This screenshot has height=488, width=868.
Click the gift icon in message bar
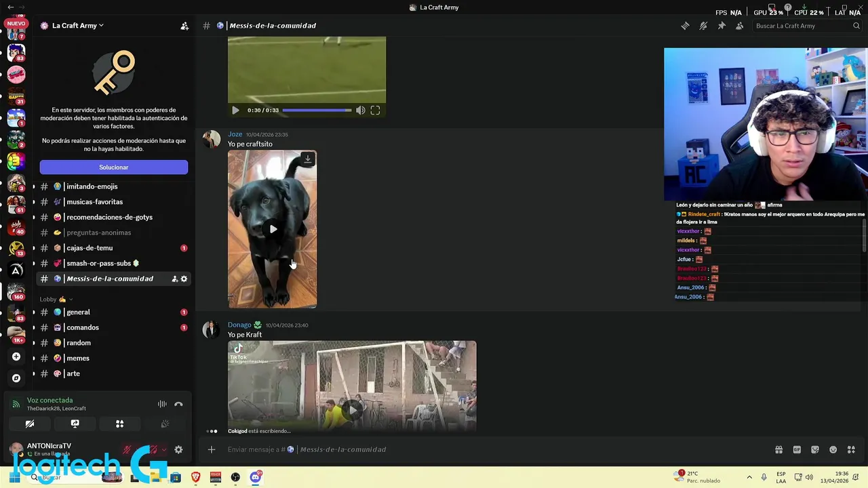(778, 449)
